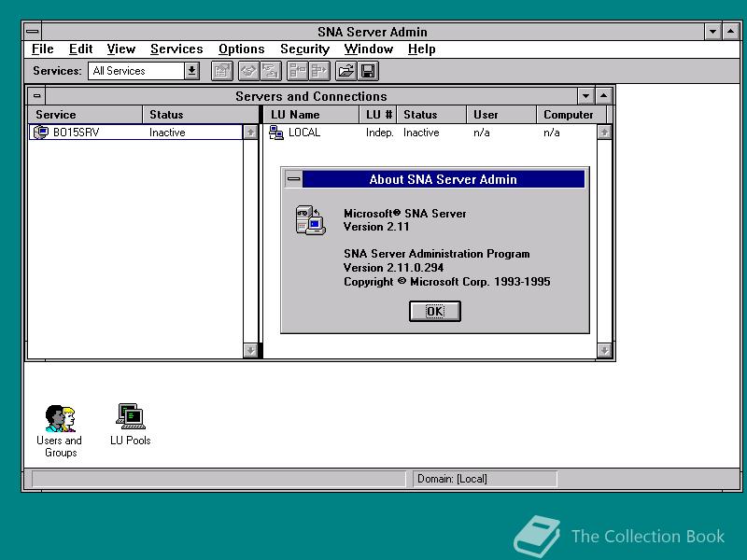The image size is (747, 560).
Task: Open the File menu
Action: 42,49
